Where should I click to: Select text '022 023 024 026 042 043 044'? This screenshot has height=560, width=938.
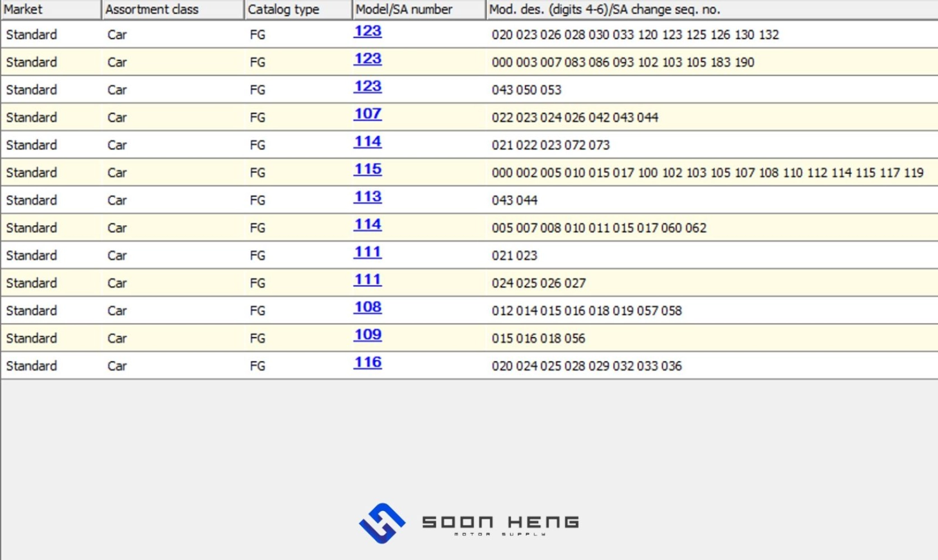pos(575,118)
